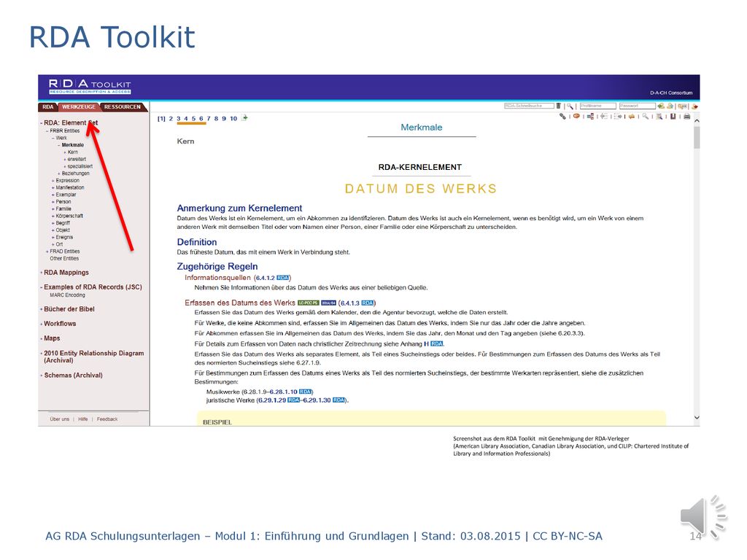
Task: Click the profile login icon after Passwort field
Action: pyautogui.click(x=661, y=106)
